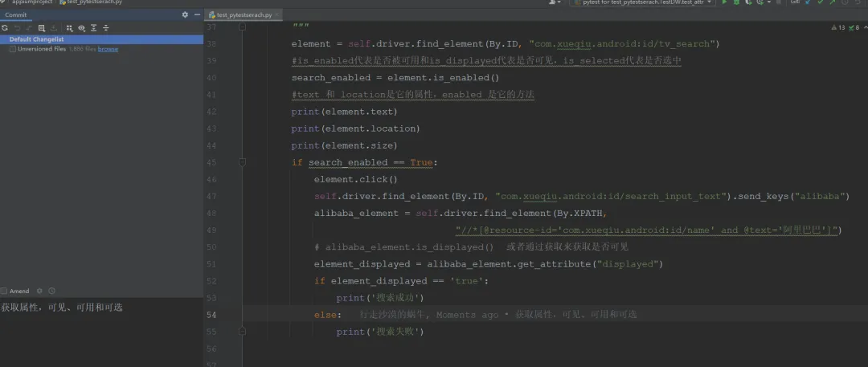The height and width of the screenshot is (367, 868).
Task: Run with coverage icon
Action: [748, 2]
